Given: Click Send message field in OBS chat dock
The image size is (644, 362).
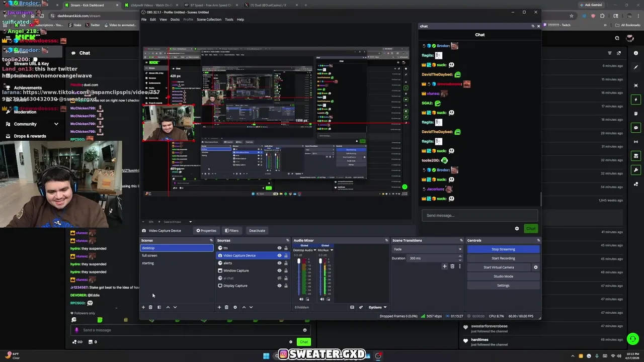Looking at the screenshot, I should pos(480,216).
